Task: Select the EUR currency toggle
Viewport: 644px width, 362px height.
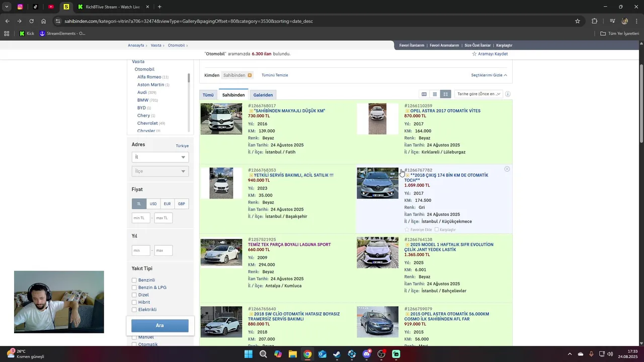Action: click(167, 204)
